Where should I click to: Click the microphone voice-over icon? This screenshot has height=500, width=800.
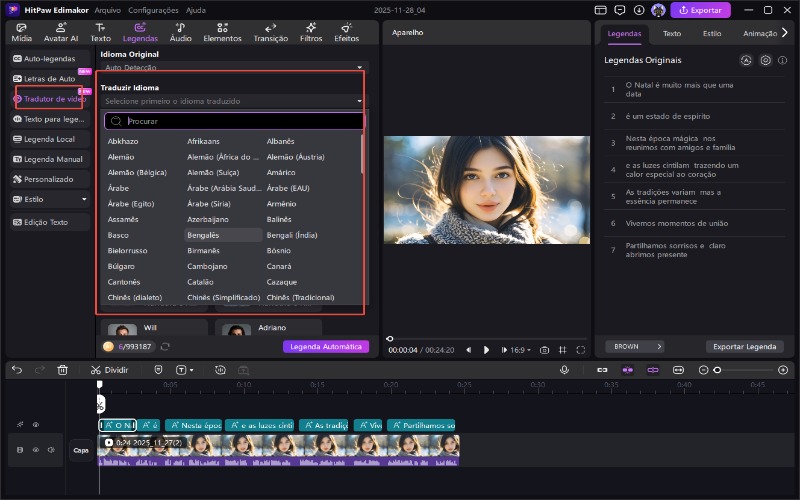(x=564, y=369)
